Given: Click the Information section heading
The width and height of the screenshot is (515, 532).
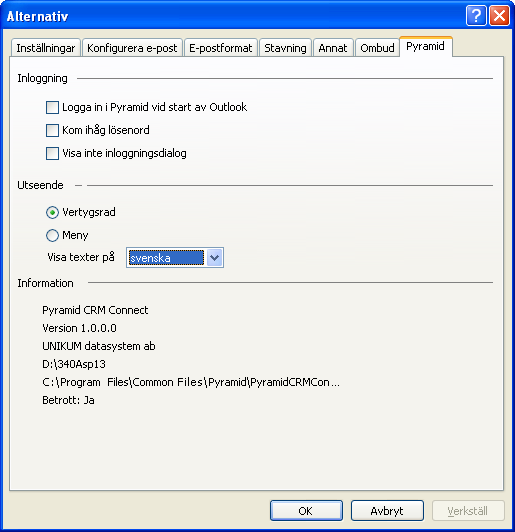Looking at the screenshot, I should coord(45,283).
